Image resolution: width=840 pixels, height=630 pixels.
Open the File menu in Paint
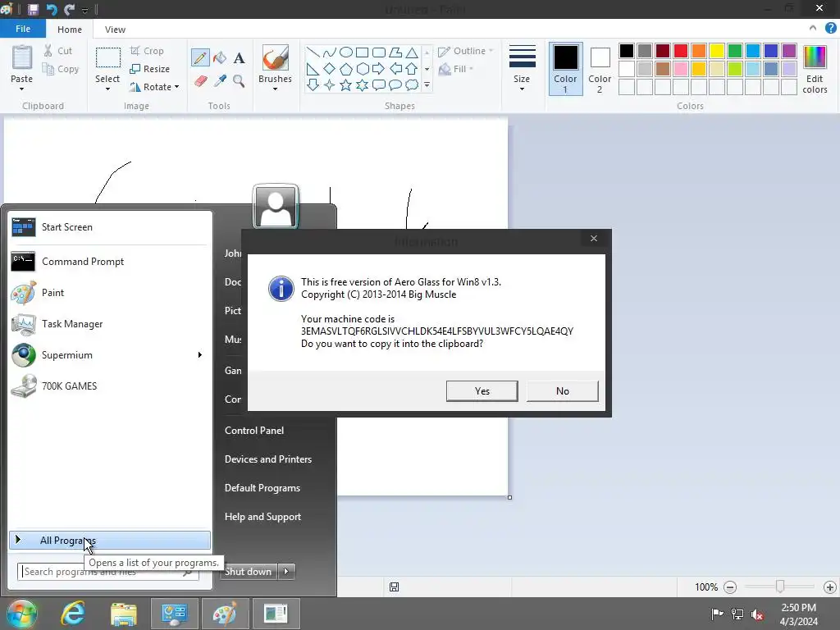(22, 29)
